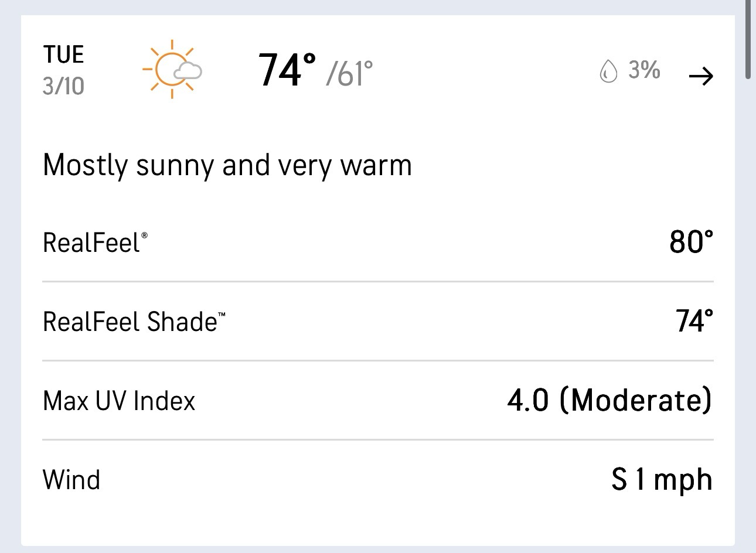Click the TM symbol after RealFeel Shade
756x553 pixels.
point(222,315)
